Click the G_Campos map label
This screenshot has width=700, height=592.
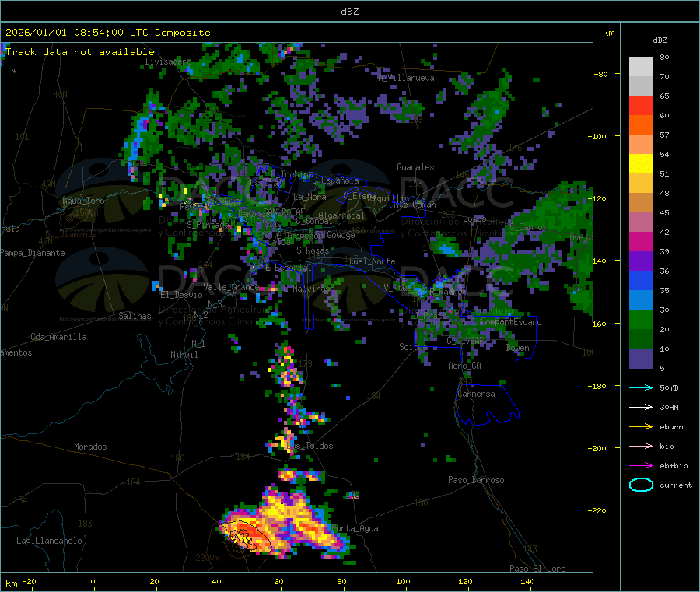[x=528, y=227]
